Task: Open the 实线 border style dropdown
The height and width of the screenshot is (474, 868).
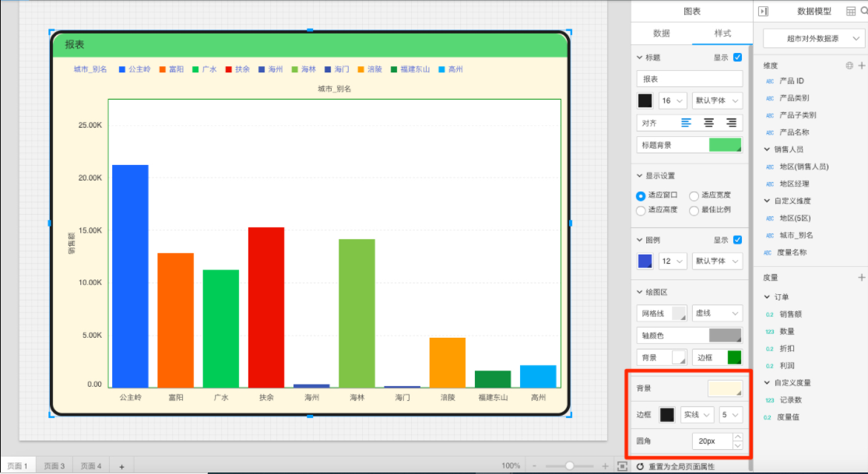Action: click(697, 415)
